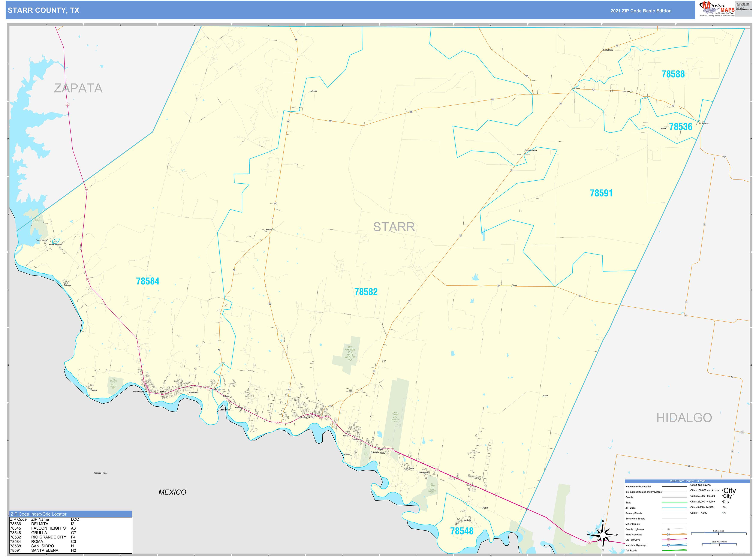
Task: Click the ZIP Code boundary sample line in legend
Action: [674, 508]
